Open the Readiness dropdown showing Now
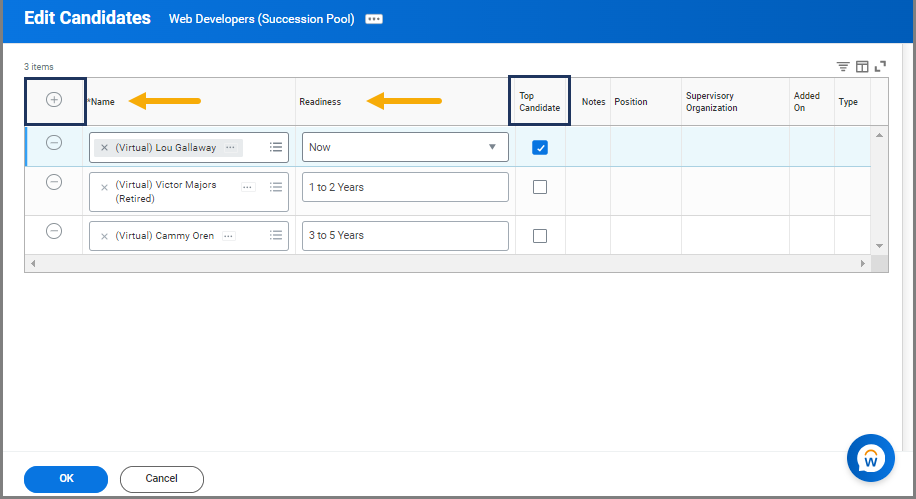The image size is (916, 499). [405, 147]
